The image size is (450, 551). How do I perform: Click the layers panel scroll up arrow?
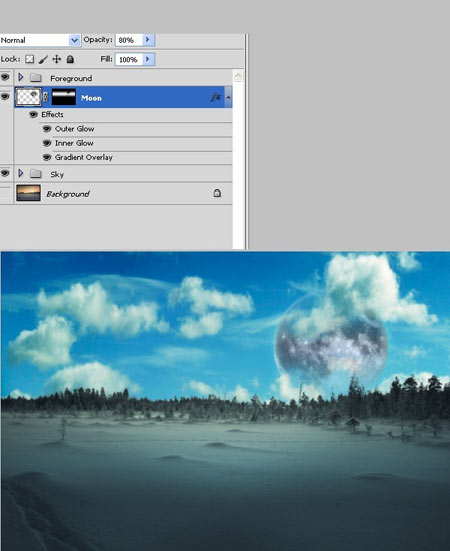click(238, 76)
